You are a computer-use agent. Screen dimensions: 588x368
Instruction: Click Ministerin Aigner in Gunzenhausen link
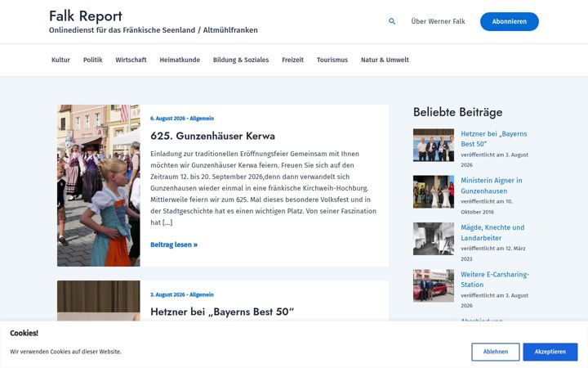(492, 186)
